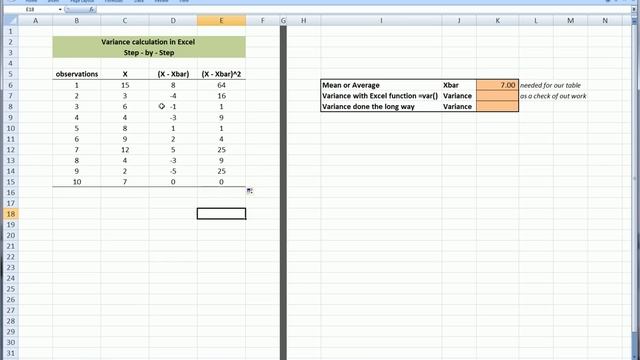Select column M header
Screen dimensions: 640x360
coord(570,20)
